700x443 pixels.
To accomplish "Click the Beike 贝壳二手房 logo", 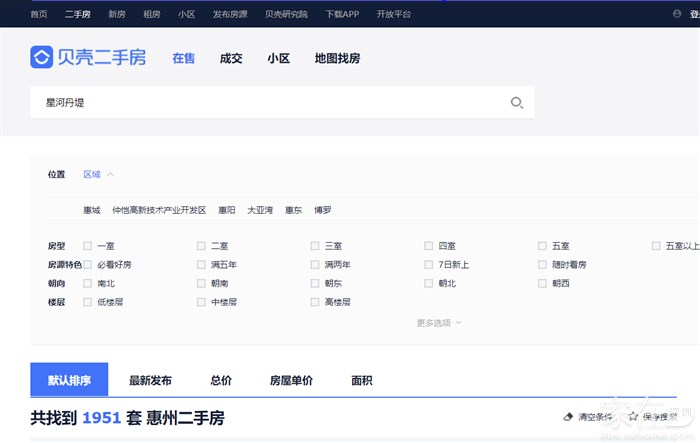I will tap(88, 58).
